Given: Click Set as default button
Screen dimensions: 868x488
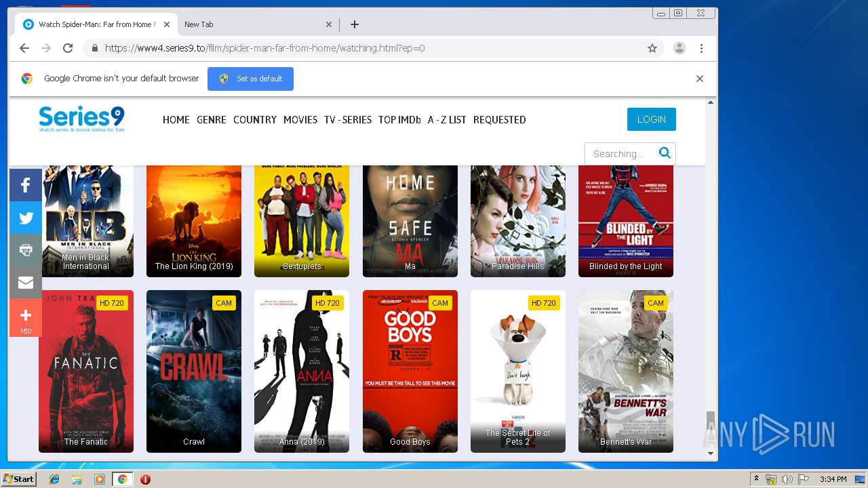Looking at the screenshot, I should tap(250, 79).
